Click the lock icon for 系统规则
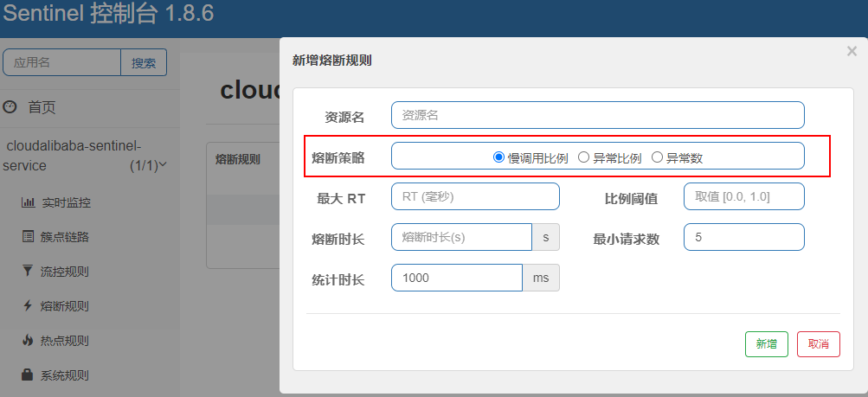 [27, 375]
